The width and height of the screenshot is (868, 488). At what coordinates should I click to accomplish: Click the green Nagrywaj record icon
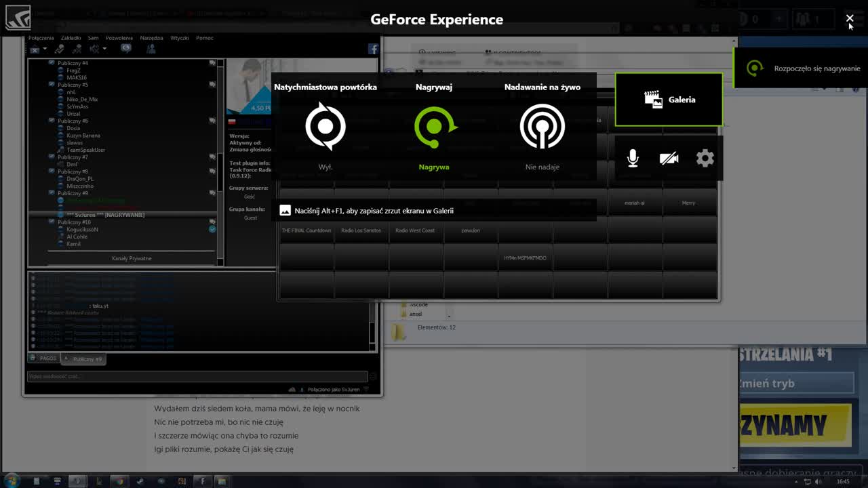435,127
